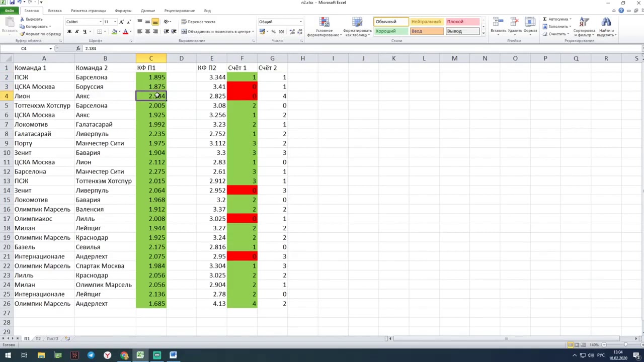Click Copy (Копировать) in the clipboard group
The height and width of the screenshot is (362, 644).
coord(34,27)
